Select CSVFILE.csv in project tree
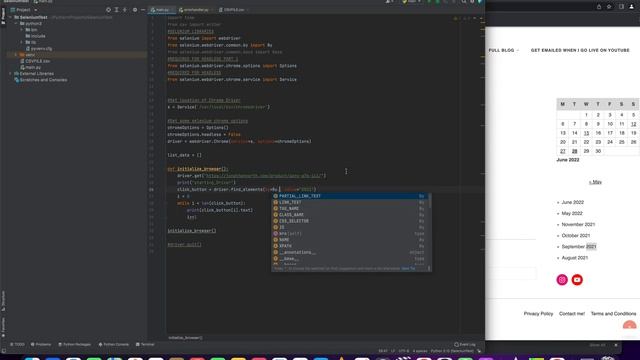Screen dimensions: 640x360 point(35,61)
